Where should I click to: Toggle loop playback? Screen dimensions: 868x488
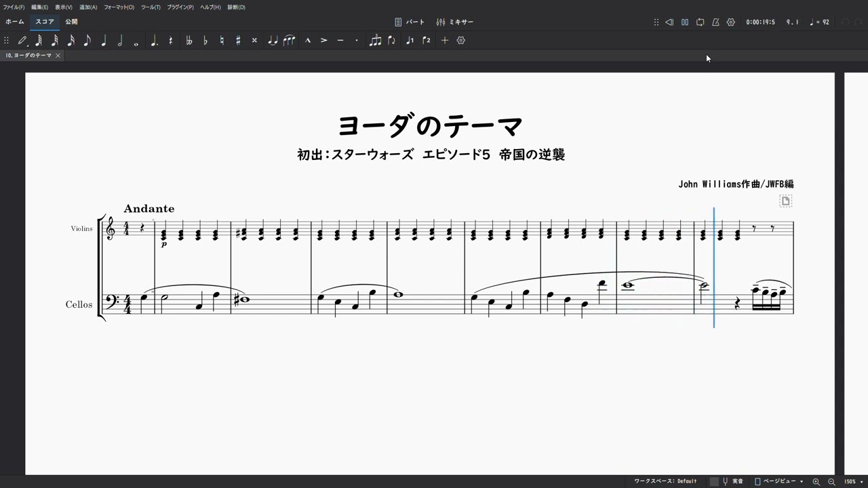pos(700,22)
